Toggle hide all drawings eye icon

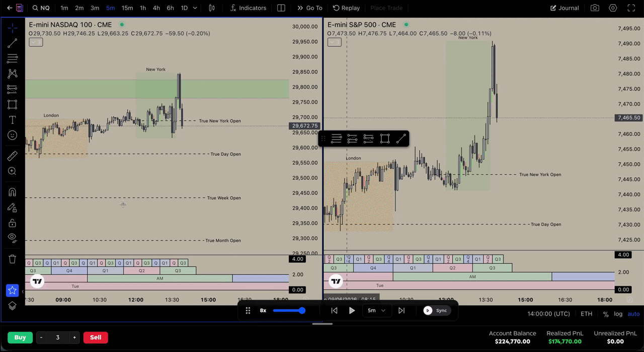13,238
